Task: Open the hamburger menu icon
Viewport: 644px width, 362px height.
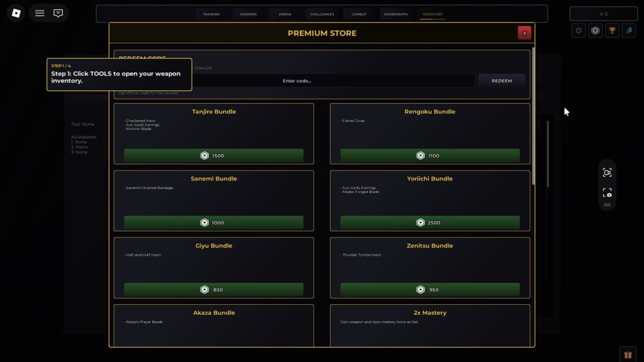Action: (x=40, y=13)
